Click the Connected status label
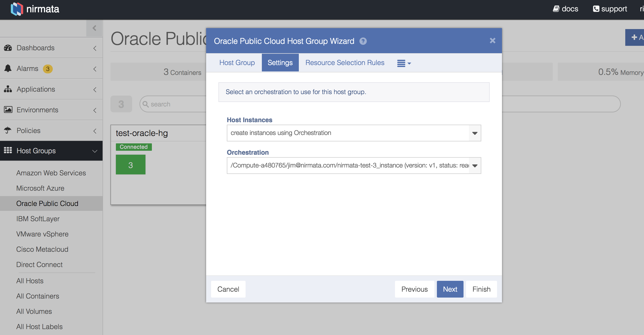This screenshot has width=644, height=335. [134, 147]
